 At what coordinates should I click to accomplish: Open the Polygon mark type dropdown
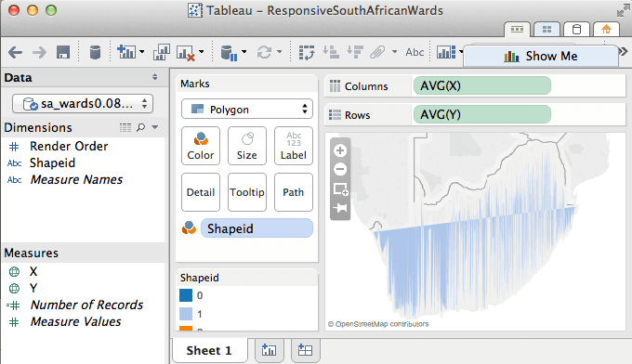coord(247,110)
